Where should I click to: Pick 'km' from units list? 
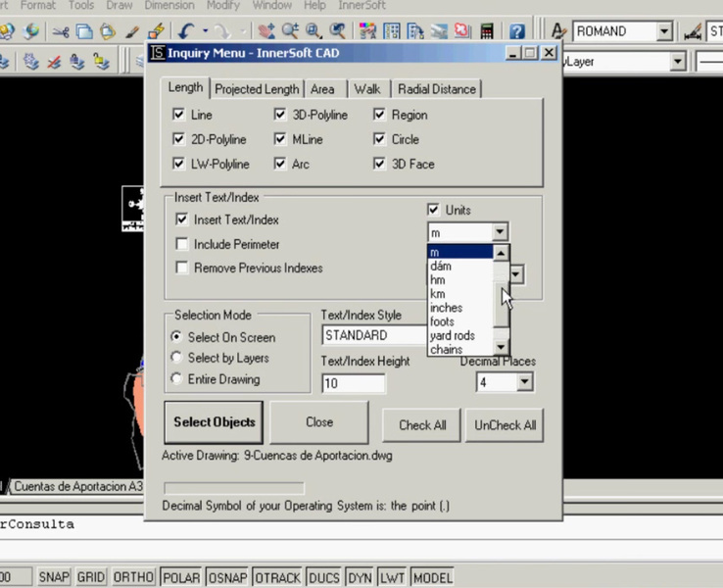[460, 294]
